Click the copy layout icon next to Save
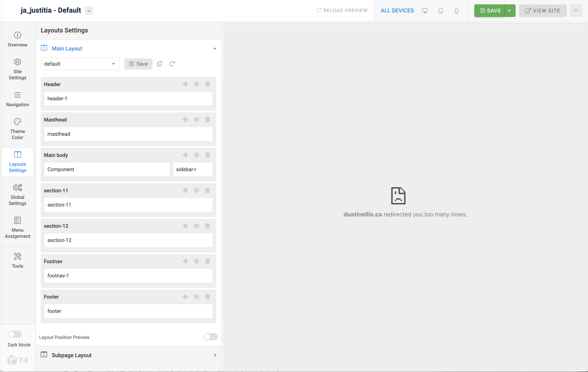588x372 pixels. point(159,64)
